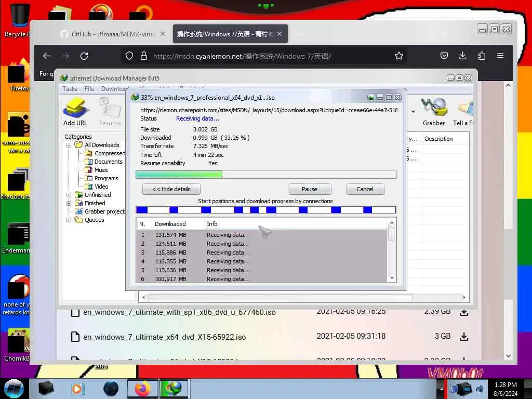
Task: Open the Firefox hamburger menu
Action: click(500, 56)
